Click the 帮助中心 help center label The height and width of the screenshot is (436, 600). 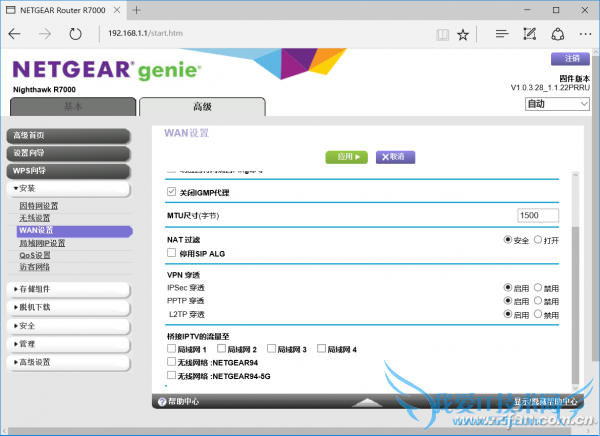click(x=184, y=402)
